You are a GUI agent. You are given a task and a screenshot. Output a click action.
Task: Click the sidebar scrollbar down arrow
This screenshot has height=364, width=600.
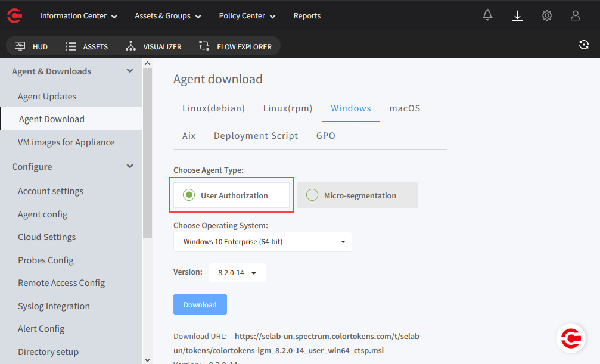click(x=147, y=360)
